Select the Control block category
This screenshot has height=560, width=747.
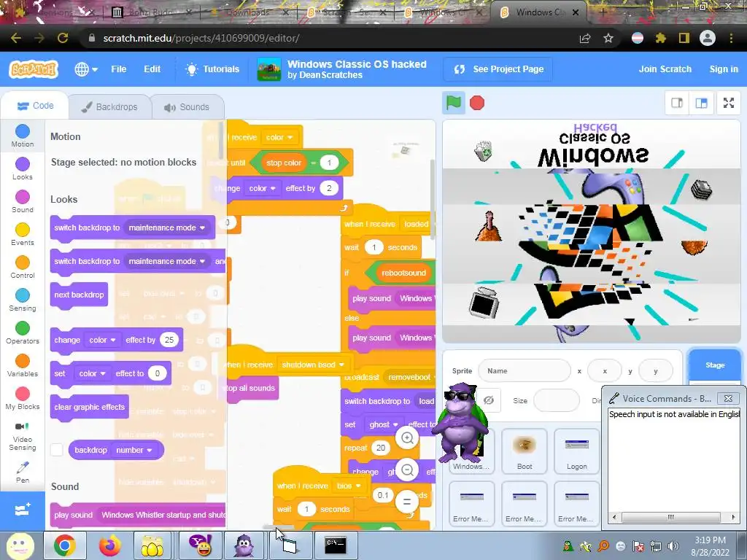[23, 267]
